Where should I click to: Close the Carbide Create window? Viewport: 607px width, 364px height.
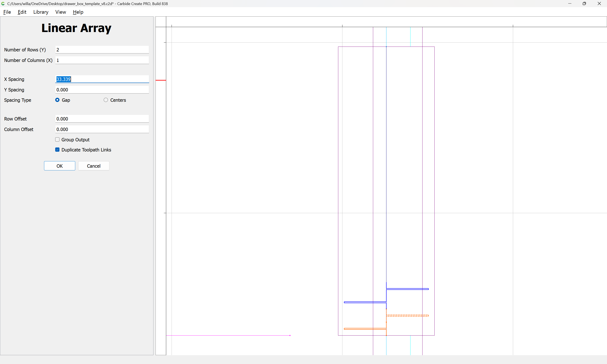click(x=599, y=4)
